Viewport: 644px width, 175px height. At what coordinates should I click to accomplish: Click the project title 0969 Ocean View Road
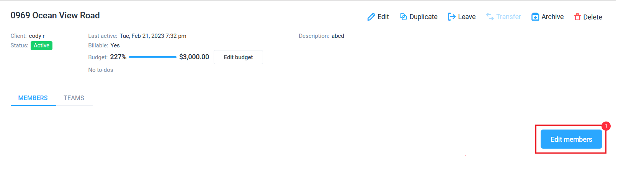(x=55, y=15)
